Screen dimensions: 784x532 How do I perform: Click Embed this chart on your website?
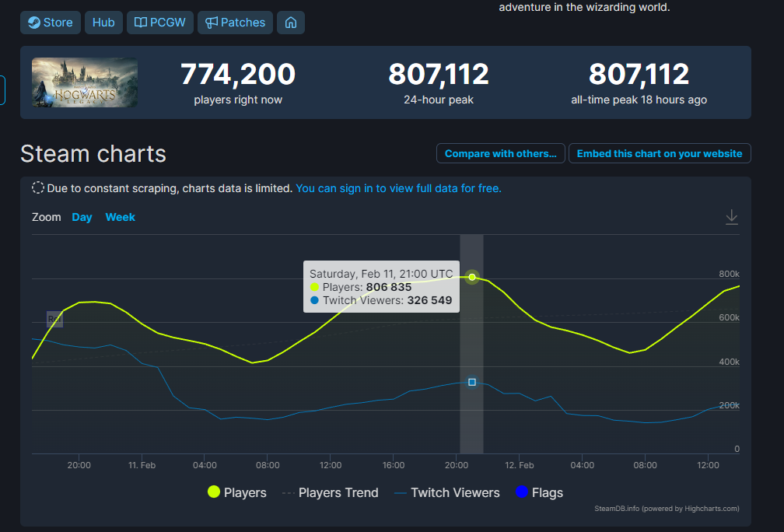pyautogui.click(x=660, y=153)
